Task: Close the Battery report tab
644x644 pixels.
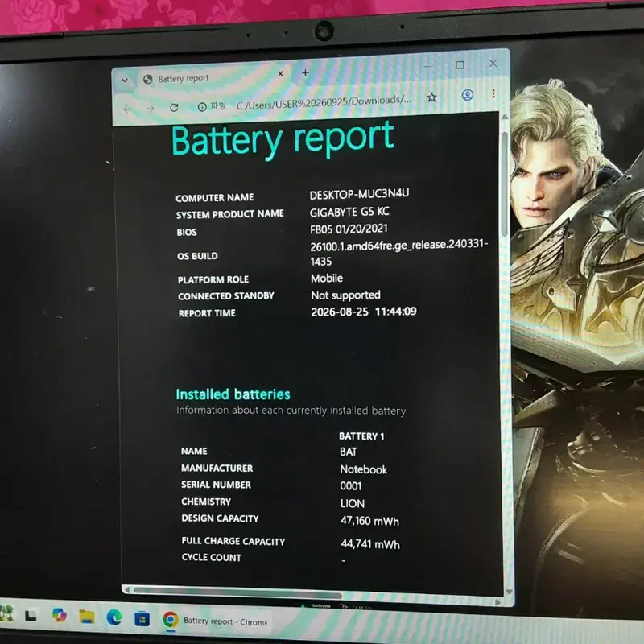Action: pyautogui.click(x=280, y=74)
